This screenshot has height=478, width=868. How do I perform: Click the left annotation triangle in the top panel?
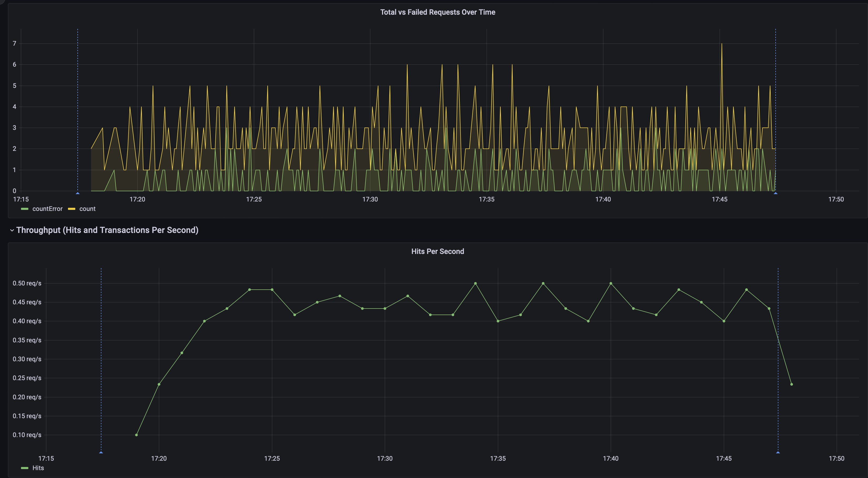[x=77, y=193]
